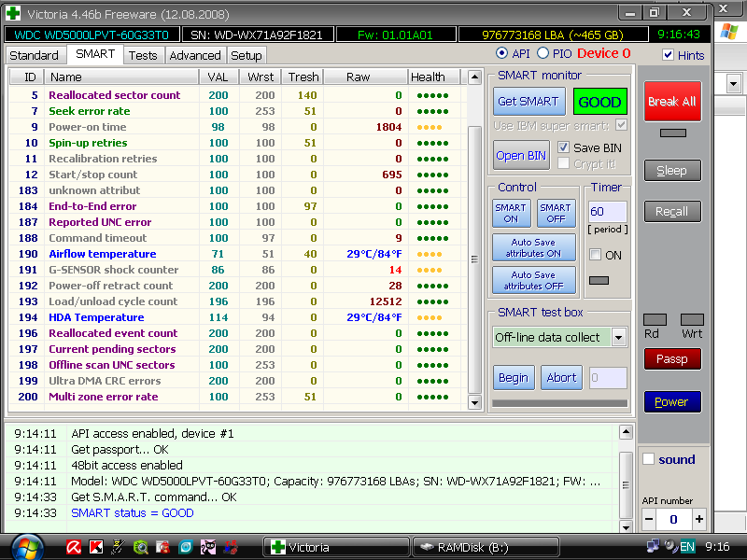Click the SMART table scroll-up arrow
Screen dimensions: 747x560
[474, 77]
